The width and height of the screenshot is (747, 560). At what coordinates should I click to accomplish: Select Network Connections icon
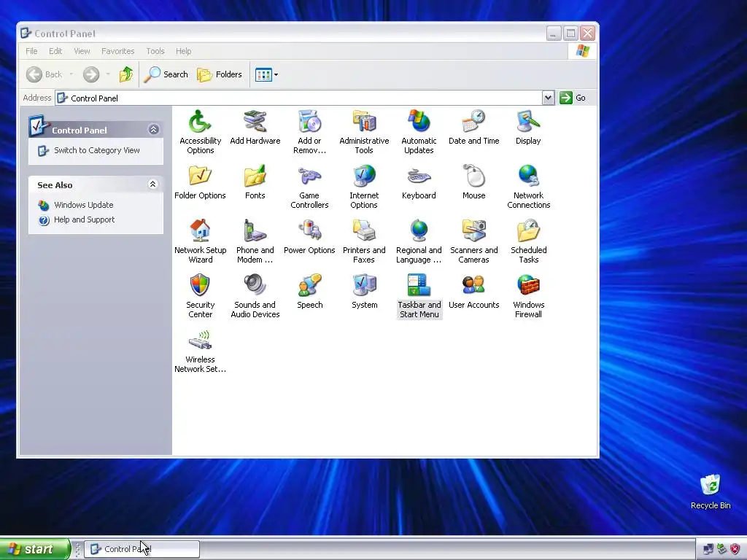528,187
